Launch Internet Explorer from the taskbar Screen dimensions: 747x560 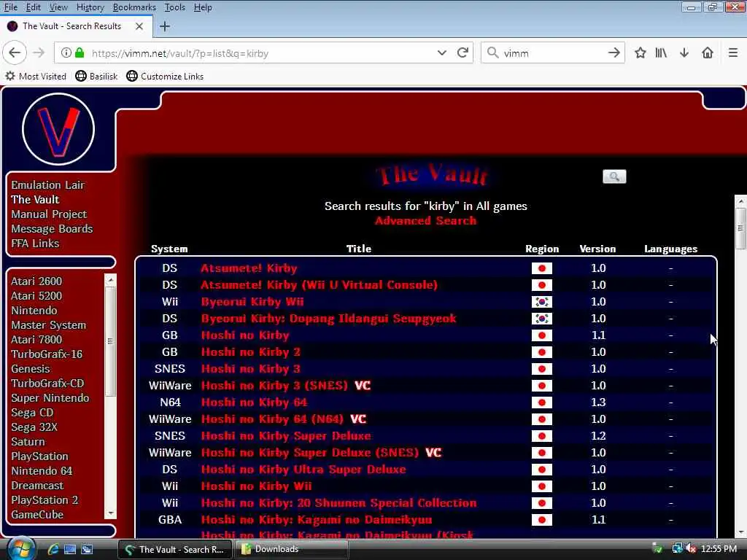(53, 549)
